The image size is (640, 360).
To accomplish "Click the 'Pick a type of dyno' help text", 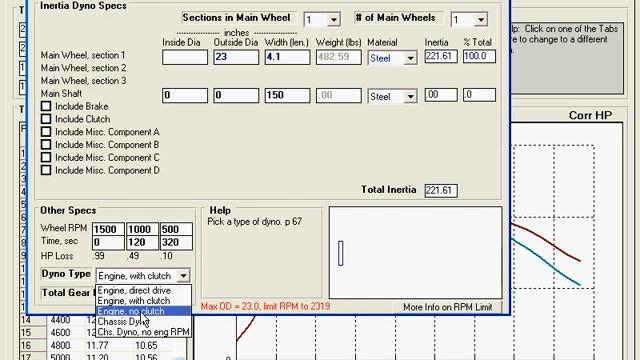I will [x=255, y=222].
